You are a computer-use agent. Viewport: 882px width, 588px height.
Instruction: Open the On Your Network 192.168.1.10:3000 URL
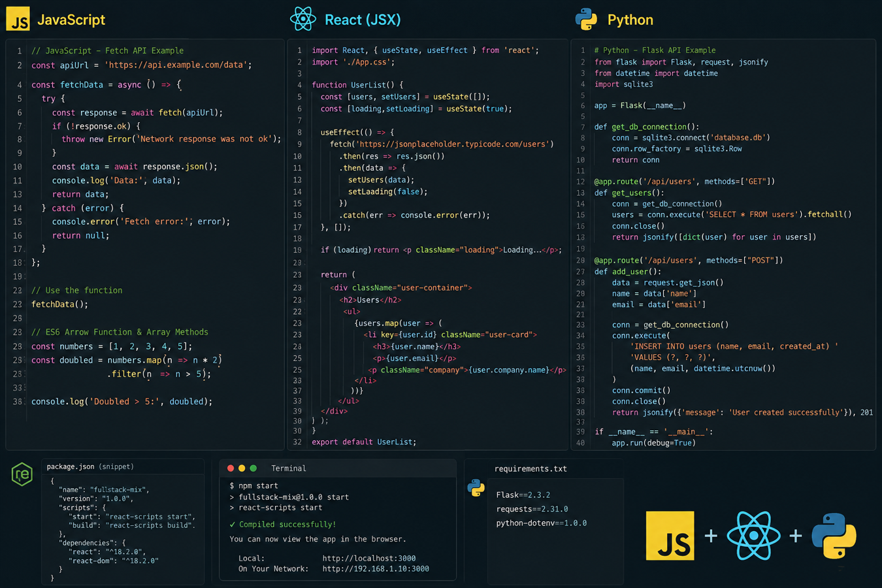(x=376, y=569)
